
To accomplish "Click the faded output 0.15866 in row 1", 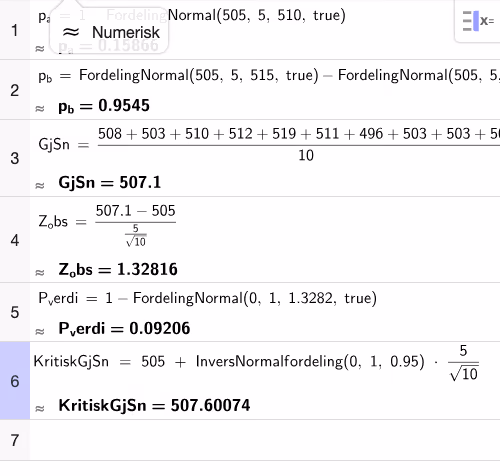I will 128,46.
